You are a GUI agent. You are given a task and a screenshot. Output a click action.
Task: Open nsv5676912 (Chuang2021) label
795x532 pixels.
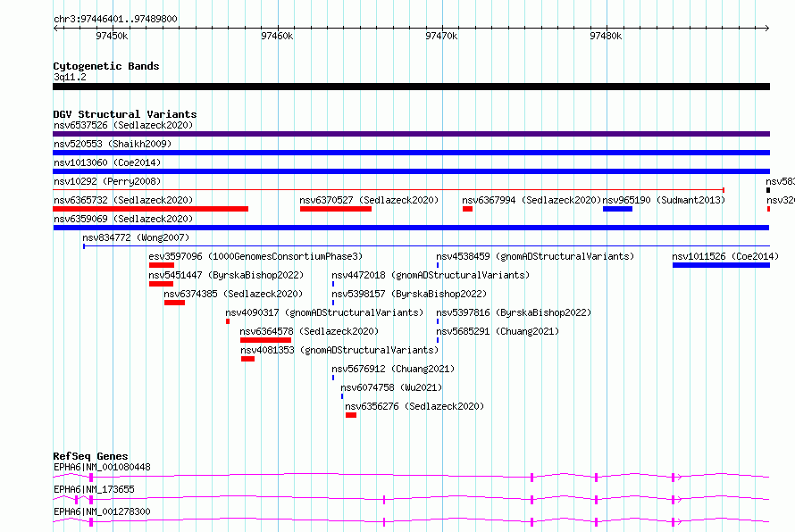[x=393, y=369]
